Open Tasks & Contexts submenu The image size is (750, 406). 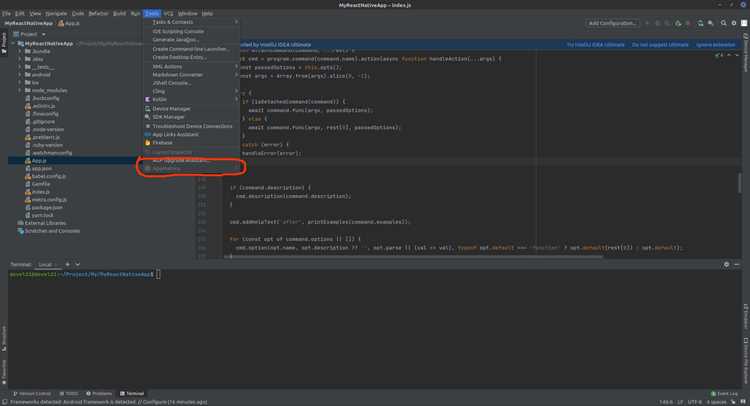[191, 22]
